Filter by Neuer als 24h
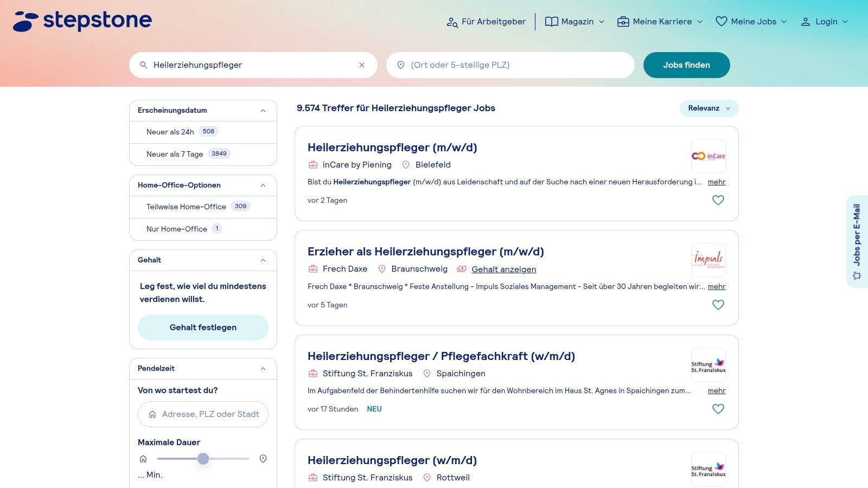Screen dimensions: 868x488 pos(170,132)
